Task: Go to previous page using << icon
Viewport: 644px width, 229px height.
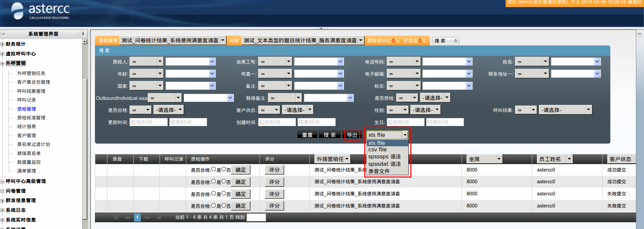Action: pos(127,218)
